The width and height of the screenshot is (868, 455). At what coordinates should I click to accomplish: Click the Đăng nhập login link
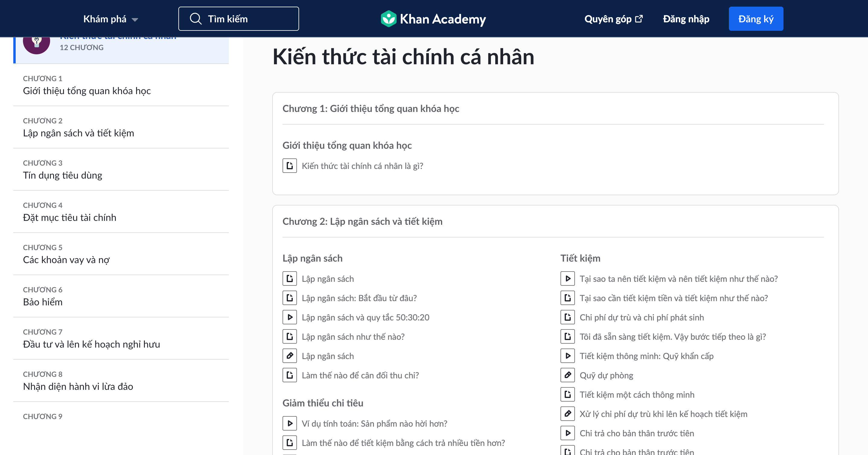pyautogui.click(x=686, y=19)
